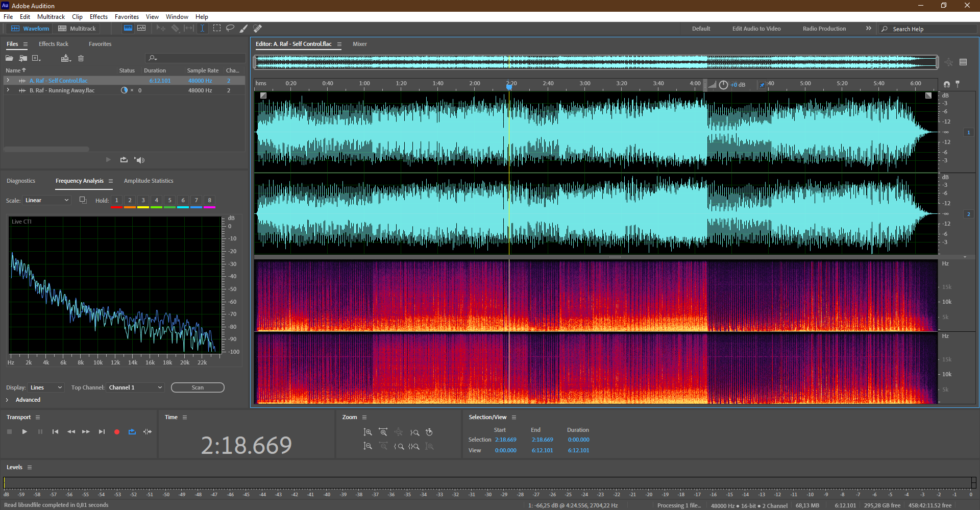The width and height of the screenshot is (980, 510).
Task: Open the Display Lines dropdown
Action: (x=46, y=387)
